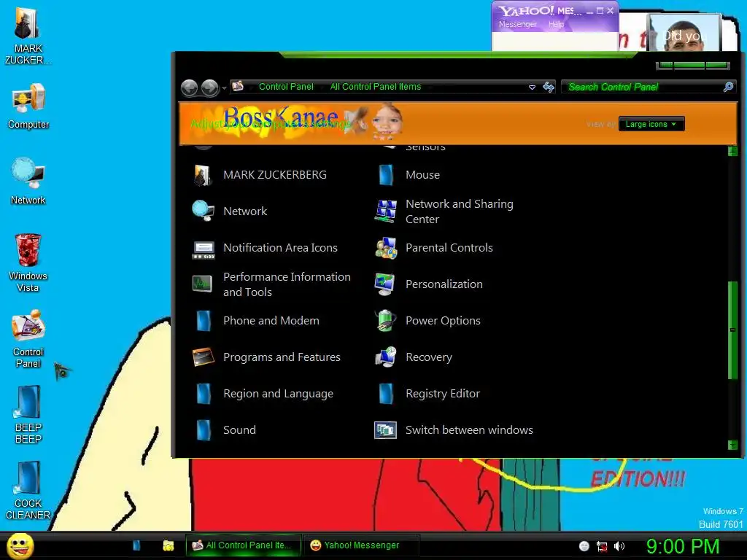Click the blue pinned taskbar icon

[x=136, y=545]
